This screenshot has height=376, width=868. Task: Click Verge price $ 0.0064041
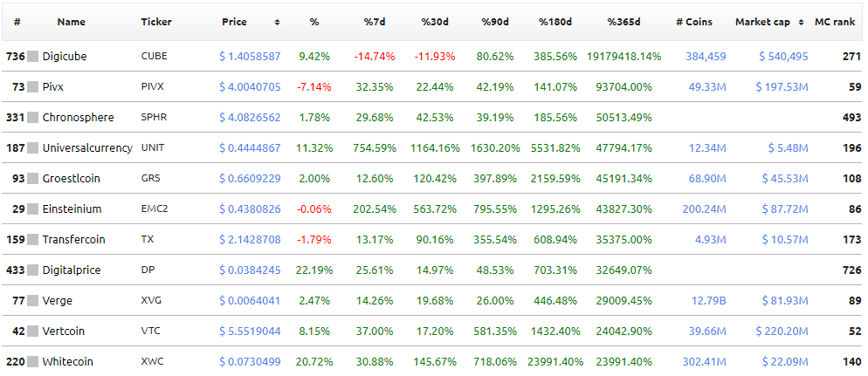tap(251, 301)
